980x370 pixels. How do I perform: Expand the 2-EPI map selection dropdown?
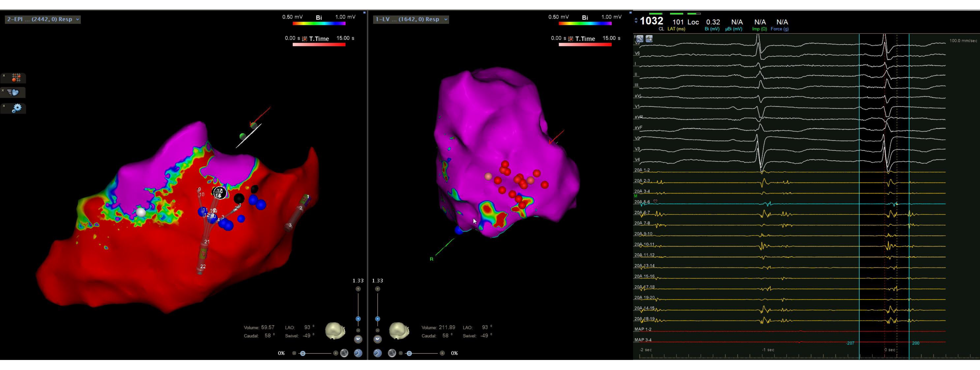[78, 19]
